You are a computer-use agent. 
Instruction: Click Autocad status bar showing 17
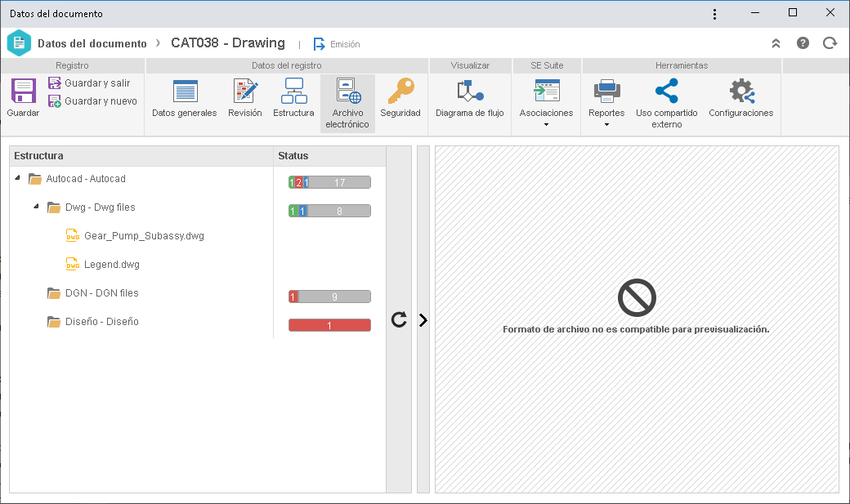tap(329, 182)
